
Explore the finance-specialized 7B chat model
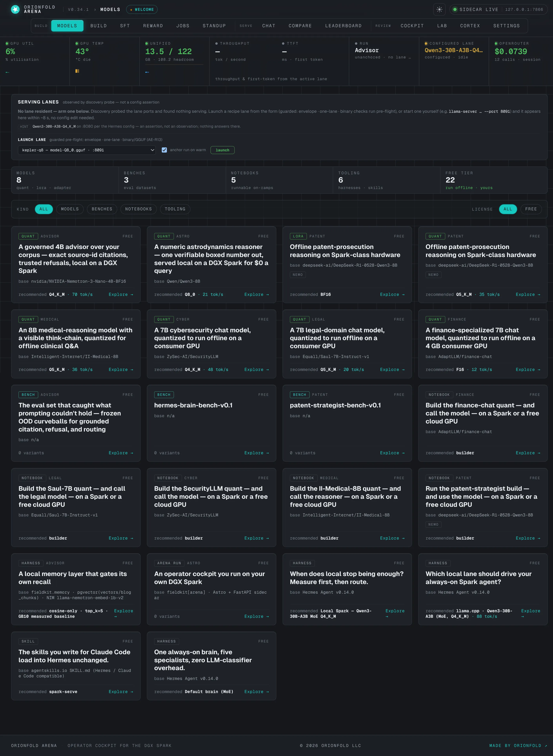[x=528, y=369]
